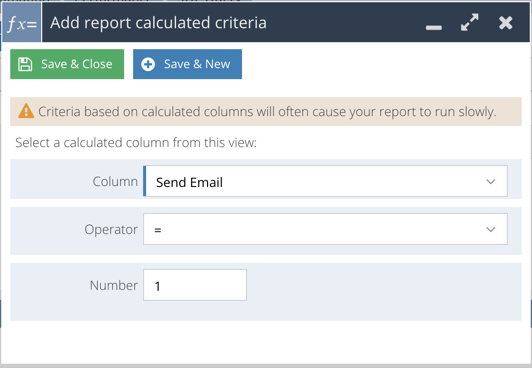Viewport: 532px width, 368px height.
Task: Click the chevron arrow on the Column field
Action: [491, 181]
